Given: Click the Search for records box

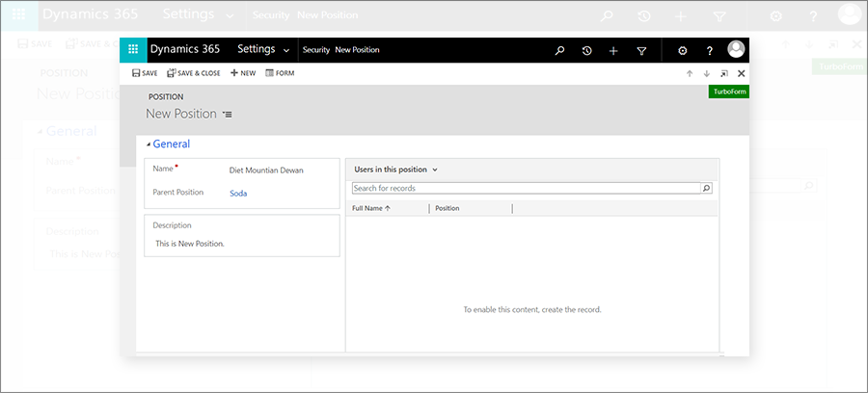Looking at the screenshot, I should [x=526, y=188].
